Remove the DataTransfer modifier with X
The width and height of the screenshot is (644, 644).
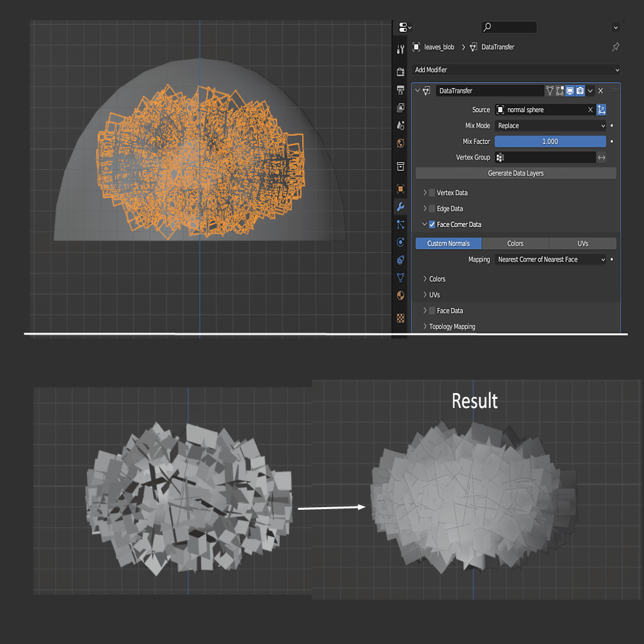pyautogui.click(x=601, y=91)
